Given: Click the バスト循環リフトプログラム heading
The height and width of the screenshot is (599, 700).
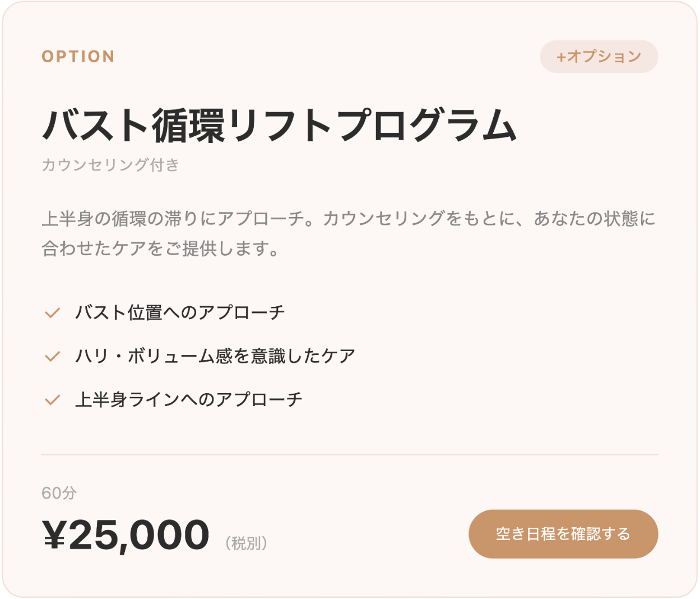Looking at the screenshot, I should tap(279, 125).
